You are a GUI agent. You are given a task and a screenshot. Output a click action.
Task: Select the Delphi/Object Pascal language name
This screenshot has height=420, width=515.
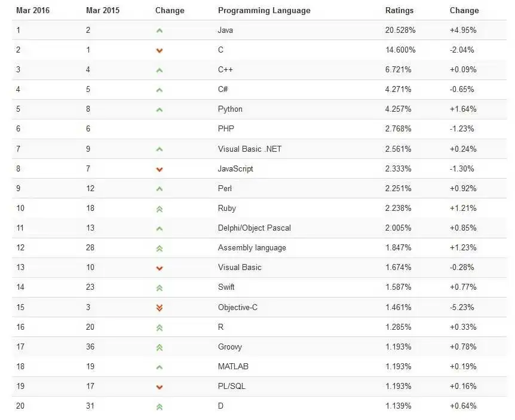tap(255, 228)
